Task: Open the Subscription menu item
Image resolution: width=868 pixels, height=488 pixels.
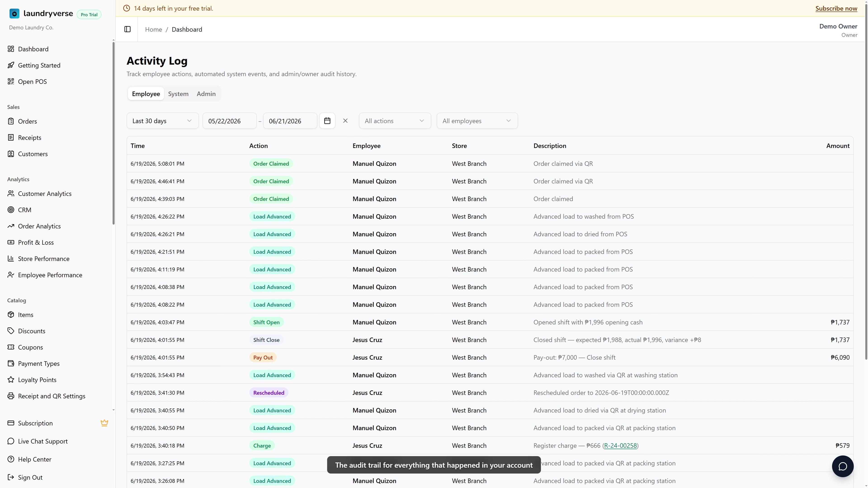Action: pos(35,423)
